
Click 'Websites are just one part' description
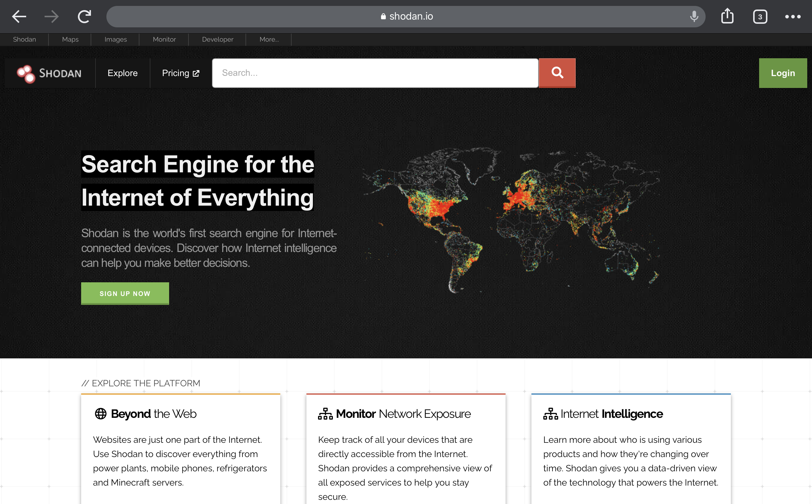click(x=180, y=461)
